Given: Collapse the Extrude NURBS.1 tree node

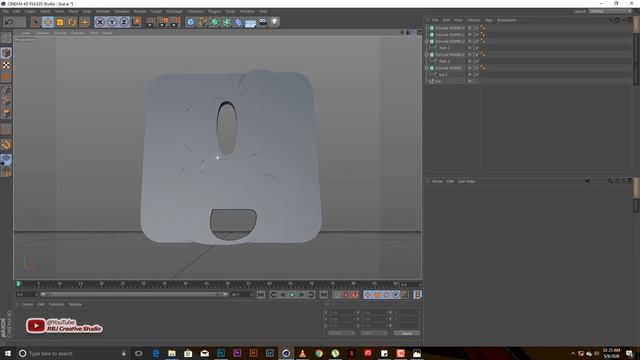Looking at the screenshot, I should [x=427, y=55].
